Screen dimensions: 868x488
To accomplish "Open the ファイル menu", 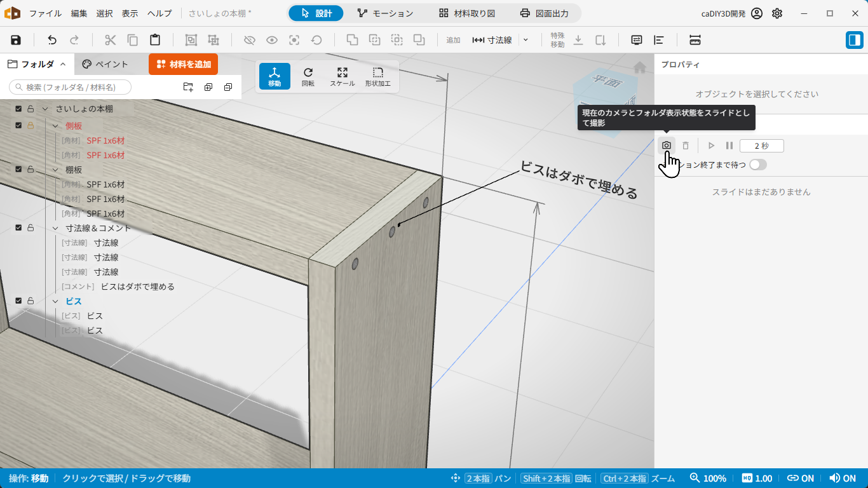I will click(46, 13).
